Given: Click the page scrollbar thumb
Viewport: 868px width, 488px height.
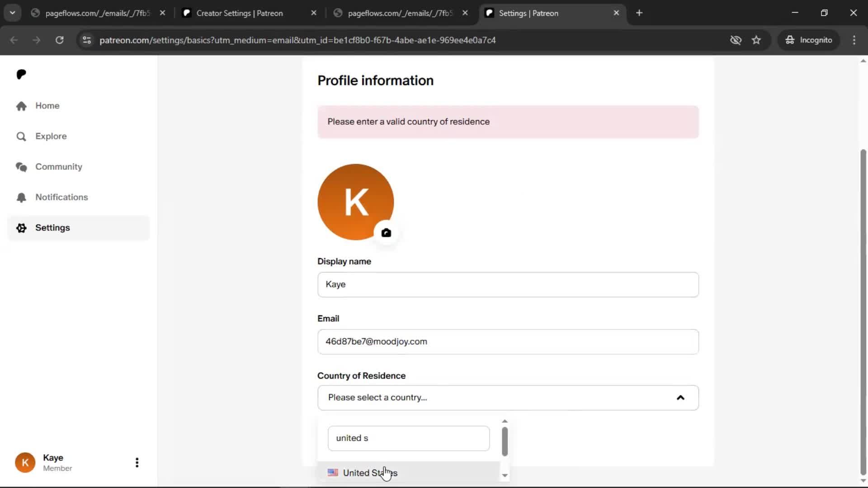Looking at the screenshot, I should click(x=863, y=312).
